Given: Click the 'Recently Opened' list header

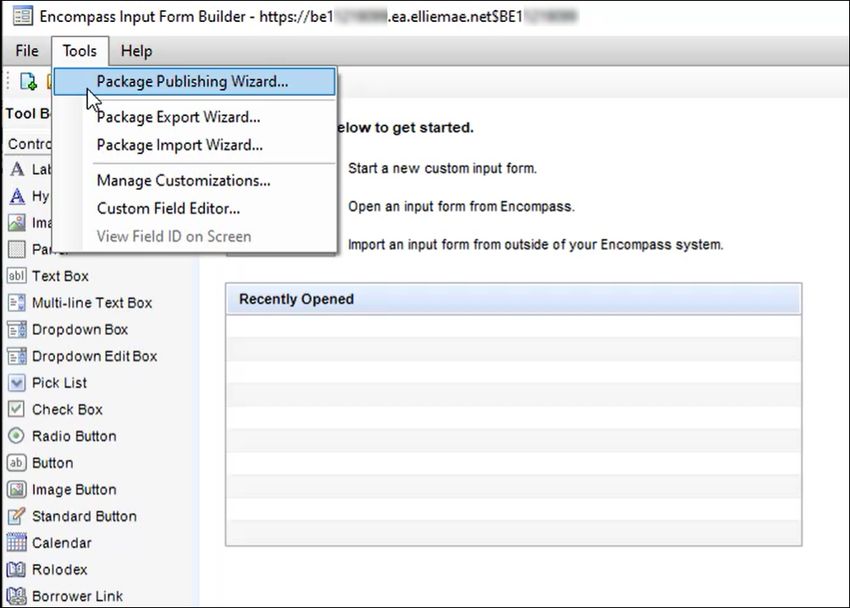Looking at the screenshot, I should [513, 299].
